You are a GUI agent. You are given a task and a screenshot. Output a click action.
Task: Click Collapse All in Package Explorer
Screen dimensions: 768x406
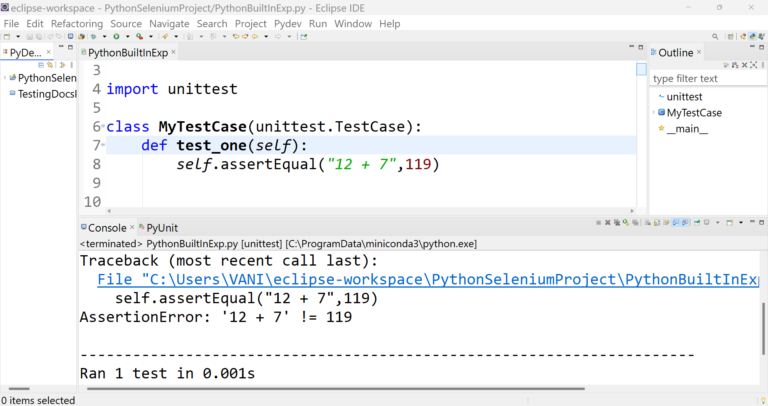click(41, 65)
